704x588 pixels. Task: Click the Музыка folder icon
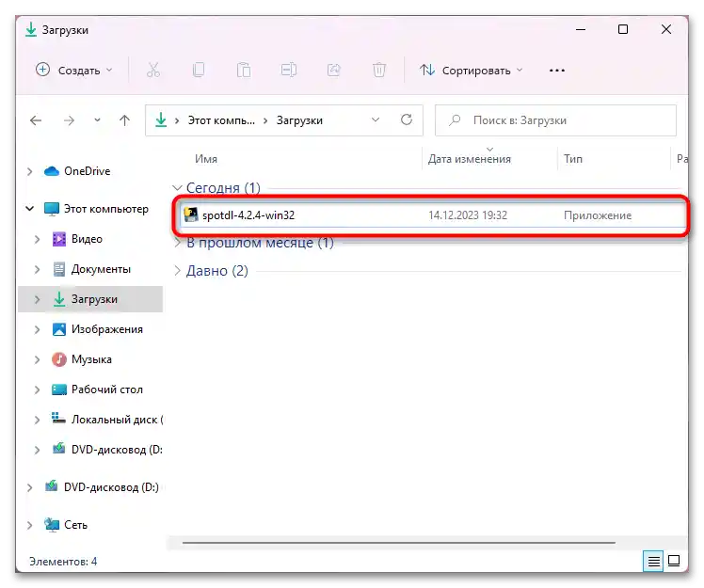click(59, 359)
